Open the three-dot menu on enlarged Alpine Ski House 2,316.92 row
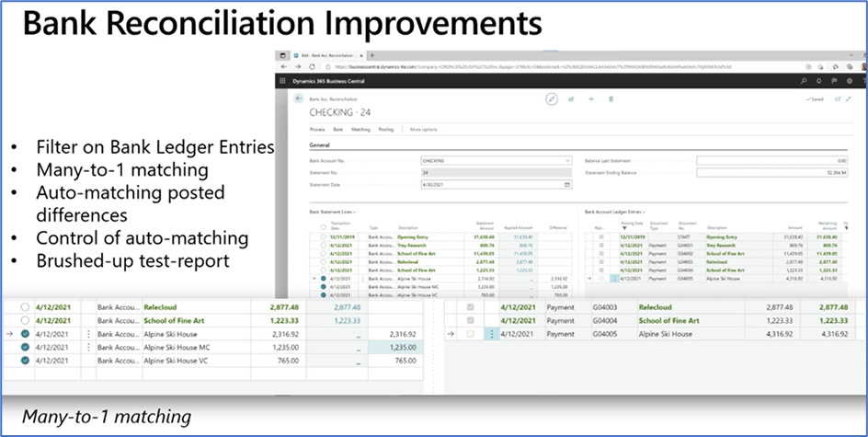 click(x=88, y=334)
